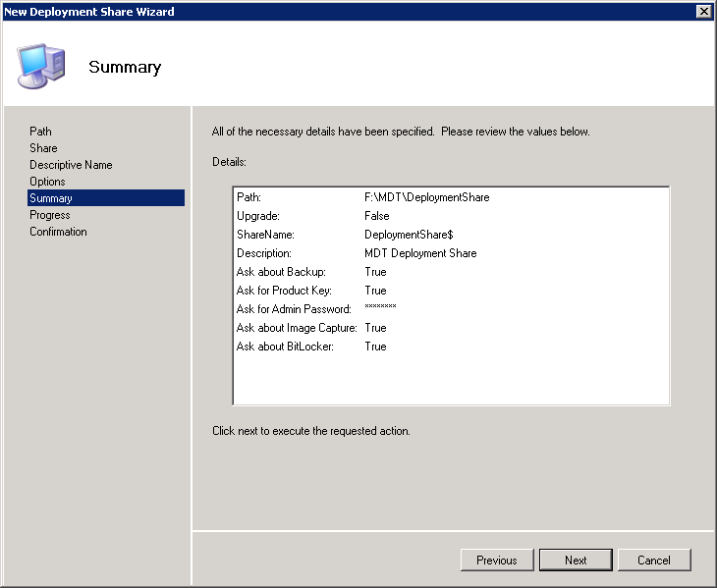Select the DeploymentShare$ share name value
717x588 pixels.
408,235
